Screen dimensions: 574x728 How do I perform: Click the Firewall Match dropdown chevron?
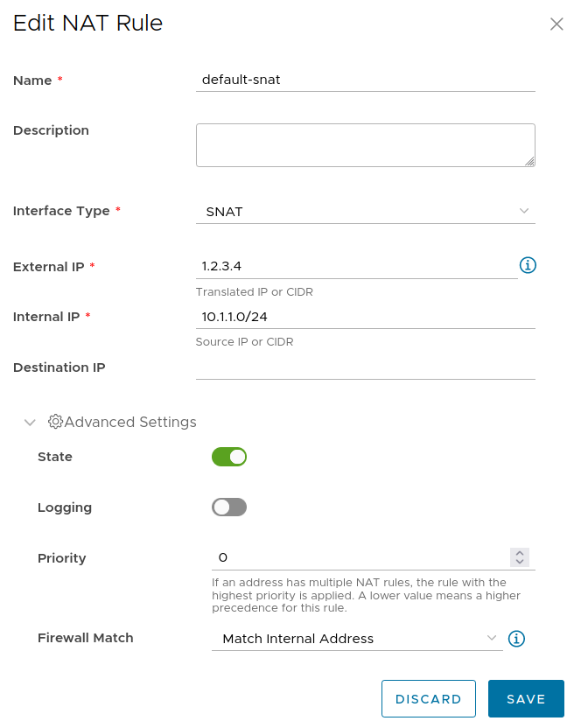493,639
